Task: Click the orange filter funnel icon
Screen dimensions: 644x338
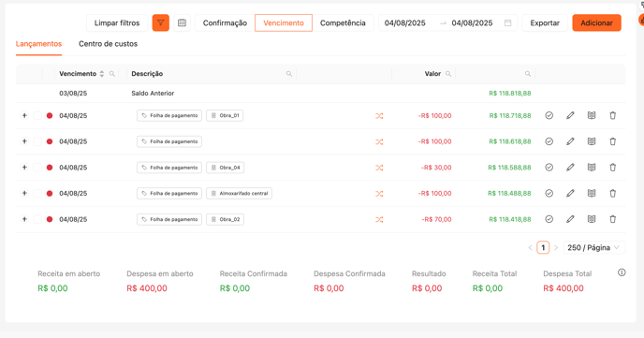Action: click(161, 23)
